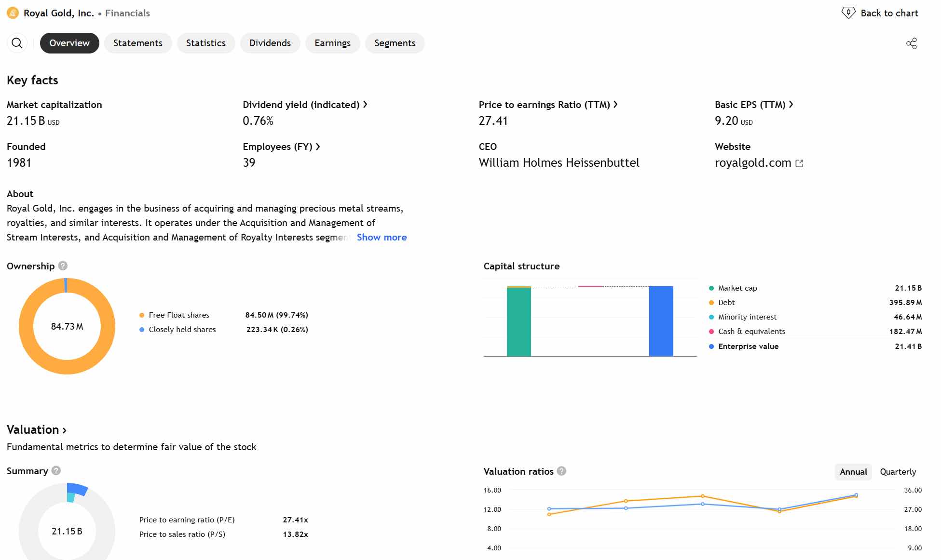The width and height of the screenshot is (941, 560).
Task: Click the Enterprise value blue legend dot
Action: (711, 347)
